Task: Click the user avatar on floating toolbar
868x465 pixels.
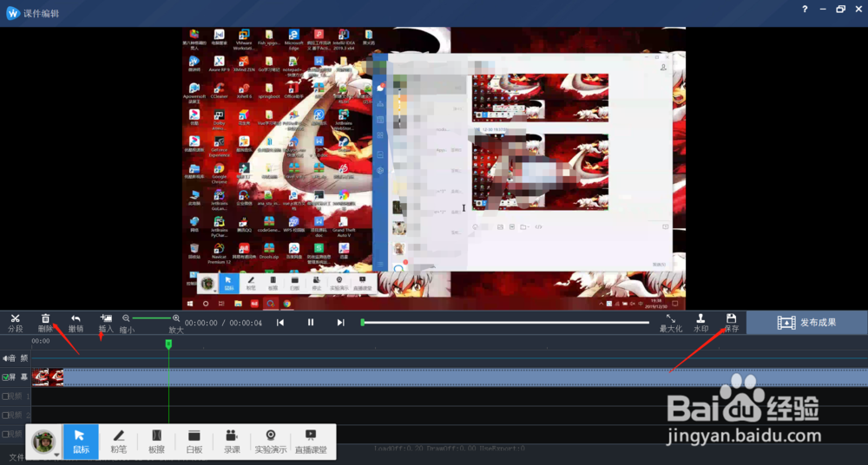Action: click(x=43, y=442)
